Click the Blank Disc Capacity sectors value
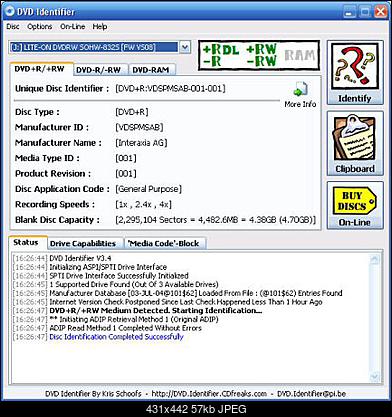The width and height of the screenshot is (392, 417). coord(215,220)
